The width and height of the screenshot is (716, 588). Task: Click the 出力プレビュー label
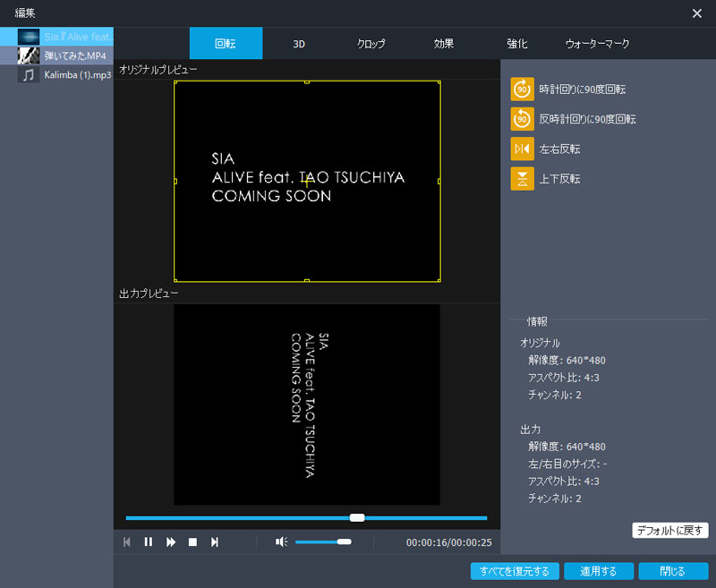pyautogui.click(x=149, y=294)
